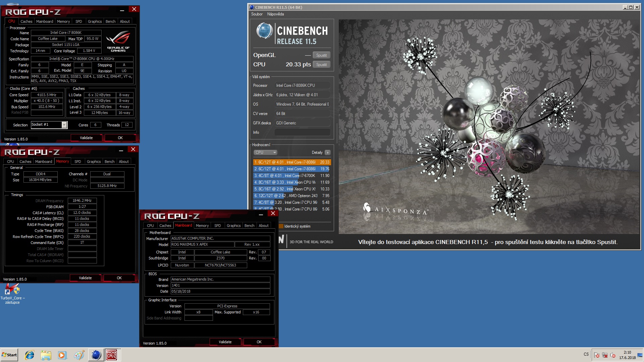Open the volume speaker tray icon

click(x=613, y=355)
